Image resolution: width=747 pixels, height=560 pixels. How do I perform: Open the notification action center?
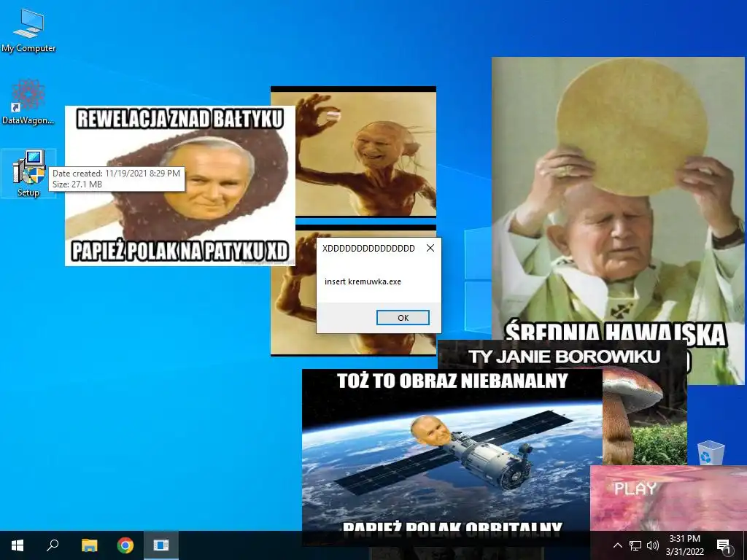pyautogui.click(x=724, y=545)
